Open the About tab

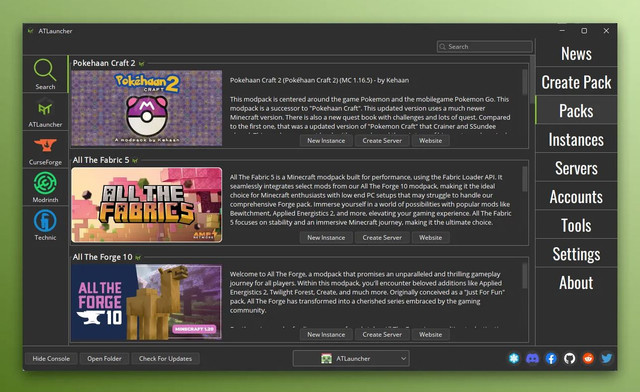pyautogui.click(x=576, y=283)
